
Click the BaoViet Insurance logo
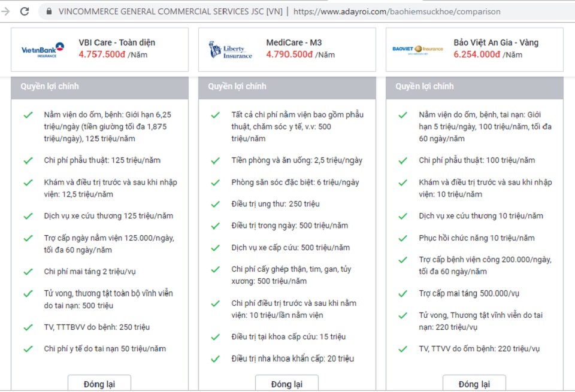coord(417,49)
